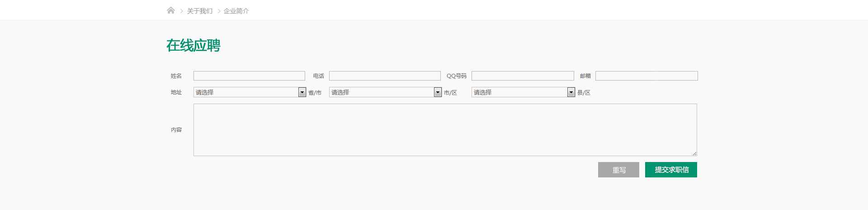Click the 内容 field label
868x210 pixels.
176,130
